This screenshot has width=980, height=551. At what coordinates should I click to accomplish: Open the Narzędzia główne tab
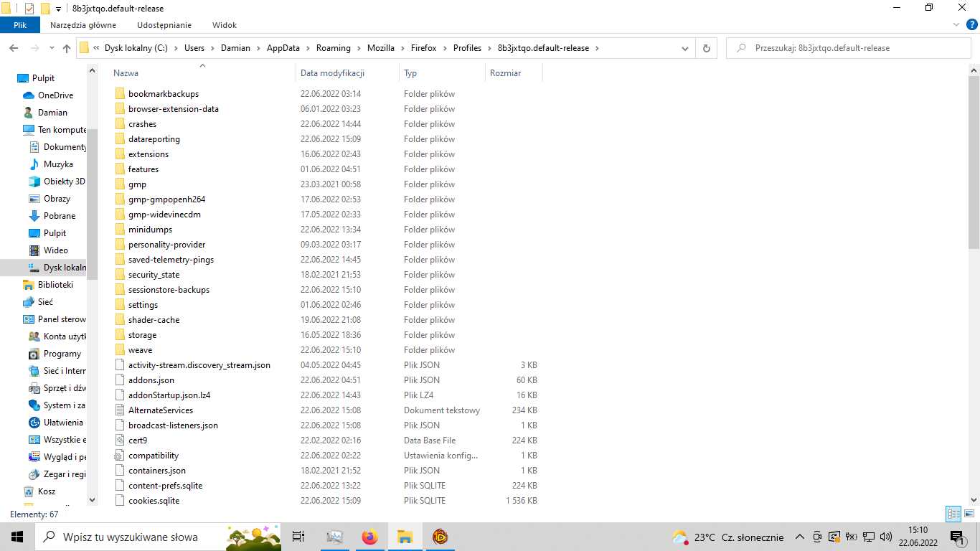[x=83, y=25]
